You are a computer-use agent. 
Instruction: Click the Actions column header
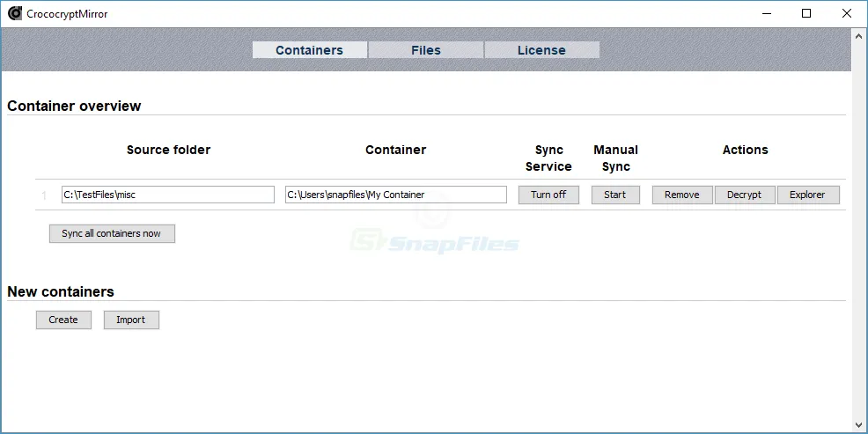pyautogui.click(x=745, y=150)
